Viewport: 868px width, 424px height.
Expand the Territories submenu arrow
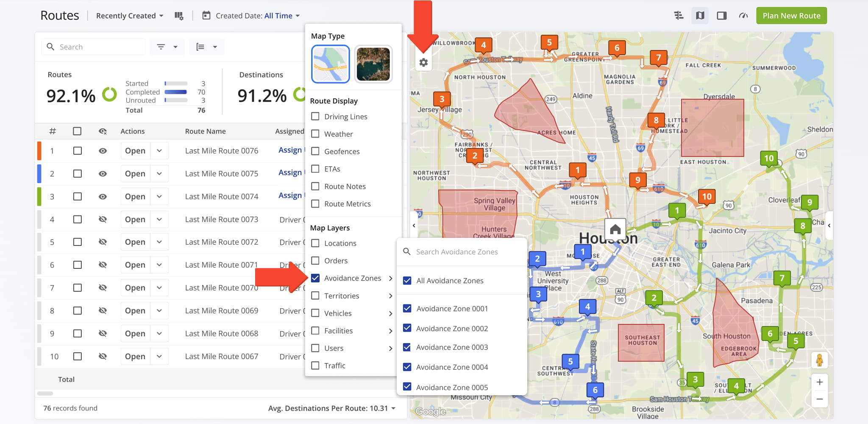pyautogui.click(x=390, y=296)
